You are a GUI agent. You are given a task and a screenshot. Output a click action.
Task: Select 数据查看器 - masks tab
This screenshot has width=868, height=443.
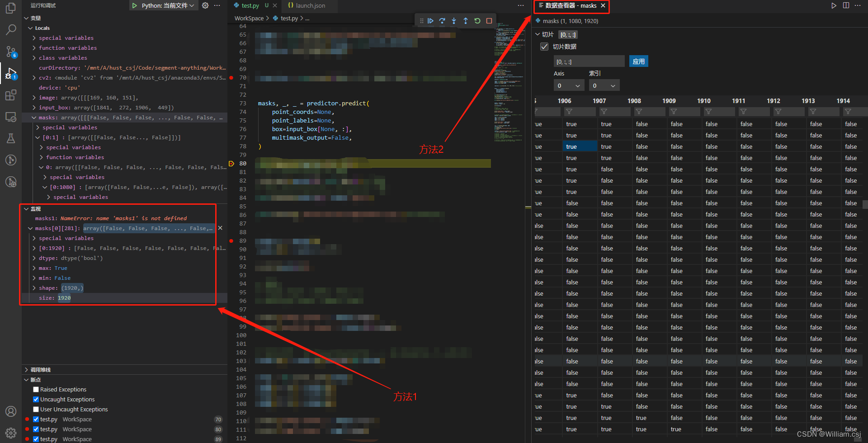[x=571, y=5]
